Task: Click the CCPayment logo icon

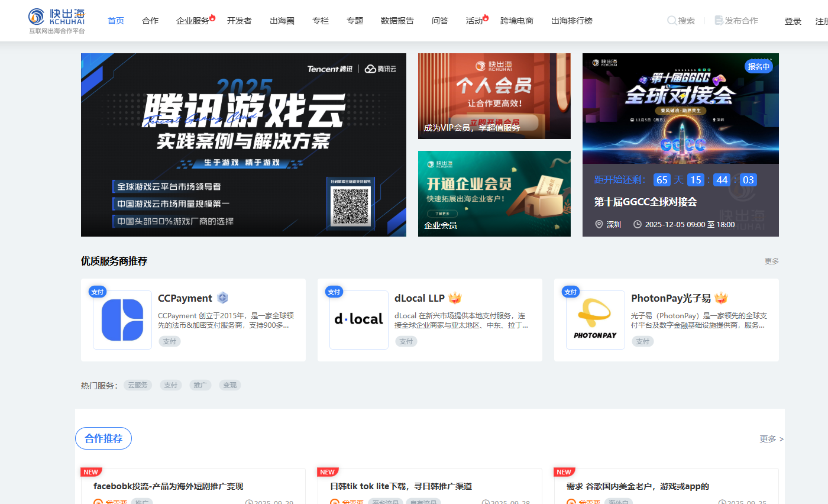Action: coord(122,320)
